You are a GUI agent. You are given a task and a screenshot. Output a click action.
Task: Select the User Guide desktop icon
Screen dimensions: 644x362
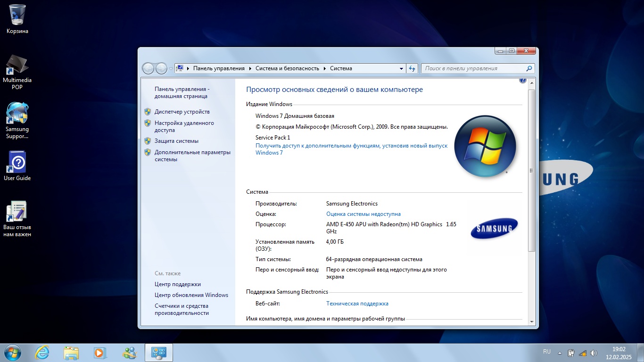click(17, 166)
